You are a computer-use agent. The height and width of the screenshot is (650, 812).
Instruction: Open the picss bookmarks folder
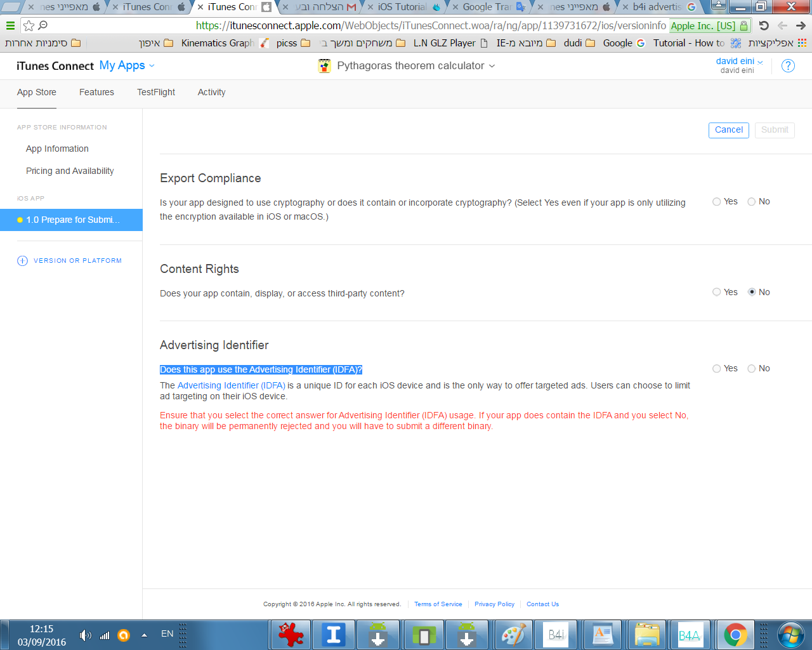[294, 43]
